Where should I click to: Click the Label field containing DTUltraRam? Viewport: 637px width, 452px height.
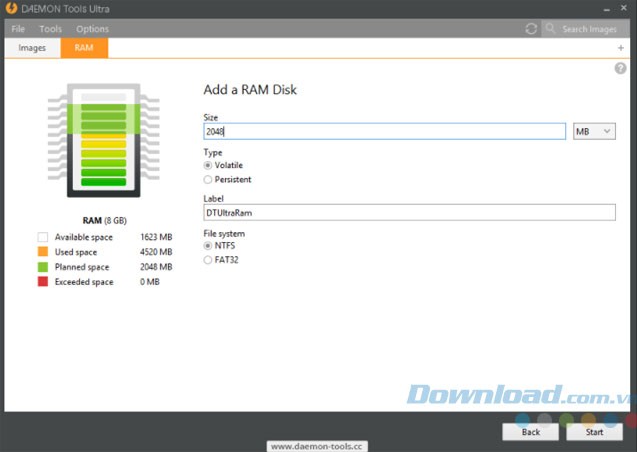pos(410,212)
